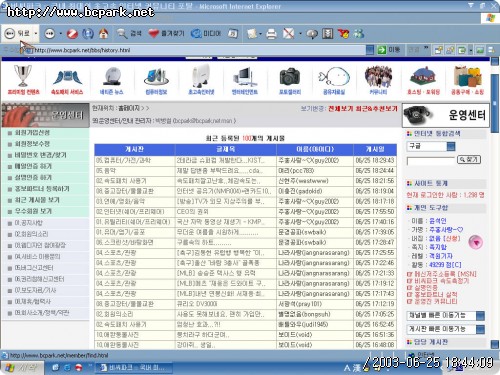500x375 pixels.
Task: Open the fish 공유자료실 icon
Action: (x=334, y=81)
